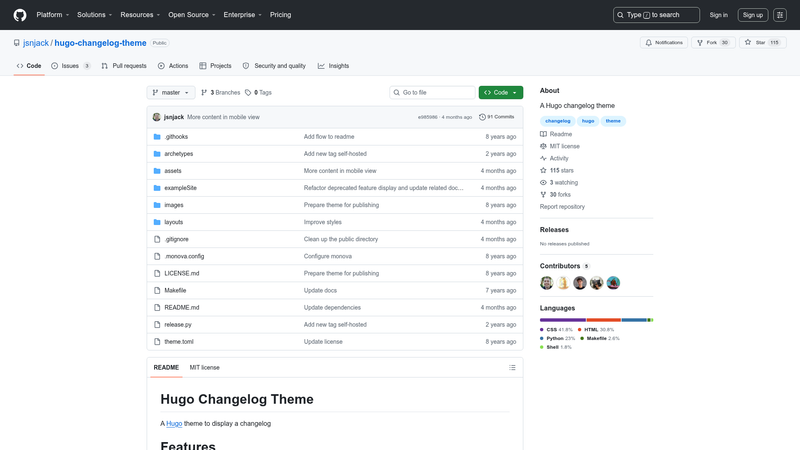Image resolution: width=800 pixels, height=450 pixels.
Task: Click jsnjack avatar in commit row
Action: click(x=157, y=117)
